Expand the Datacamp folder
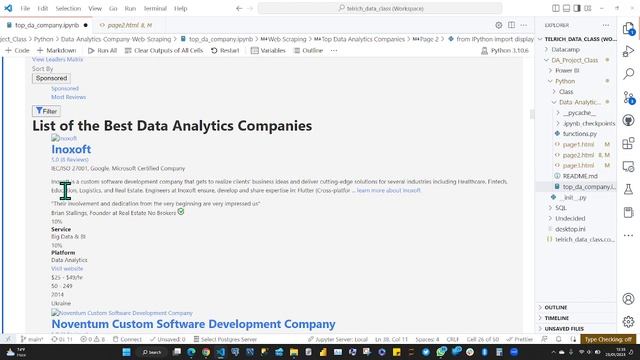The height and width of the screenshot is (360, 640). tap(565, 49)
